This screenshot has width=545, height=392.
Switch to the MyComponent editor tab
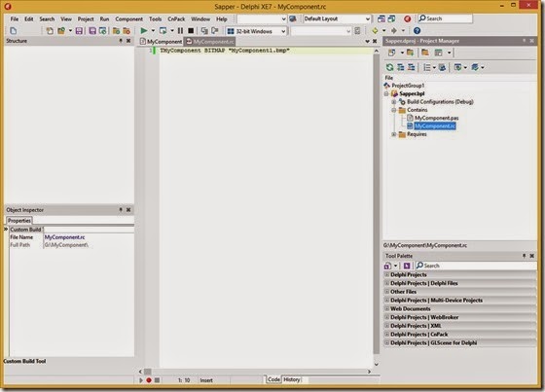pyautogui.click(x=161, y=42)
